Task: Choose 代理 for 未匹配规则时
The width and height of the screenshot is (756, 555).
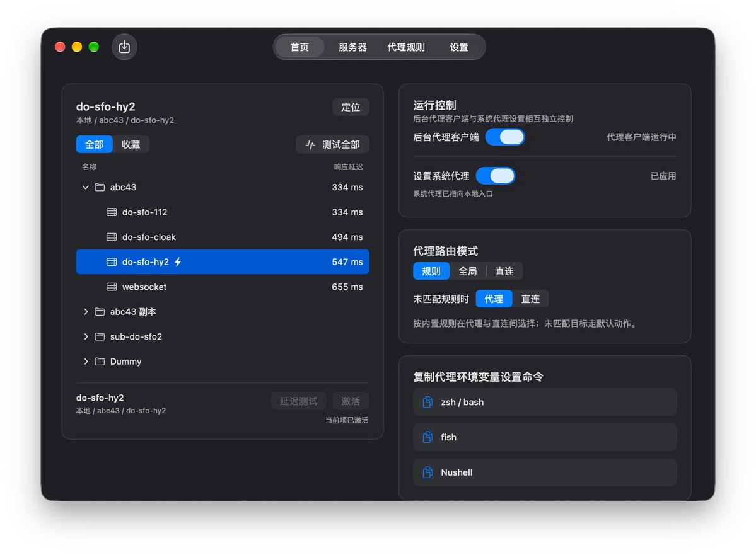Action: [x=494, y=299]
